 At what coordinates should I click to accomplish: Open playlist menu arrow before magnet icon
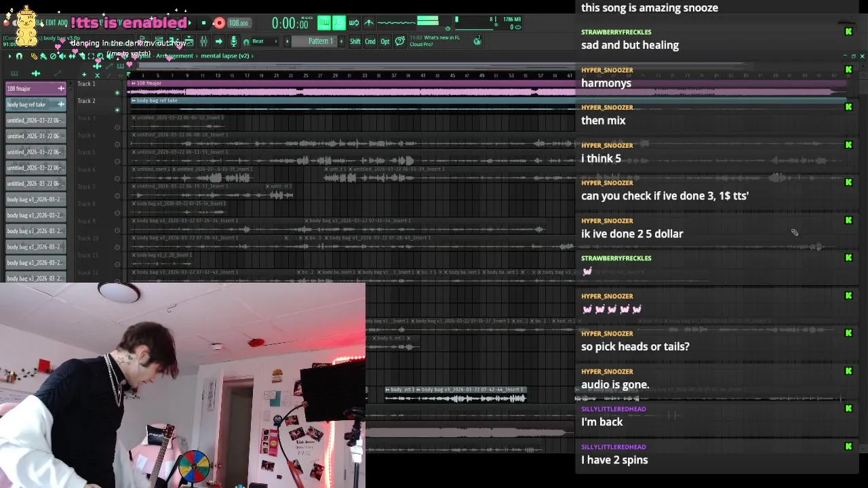click(x=9, y=56)
